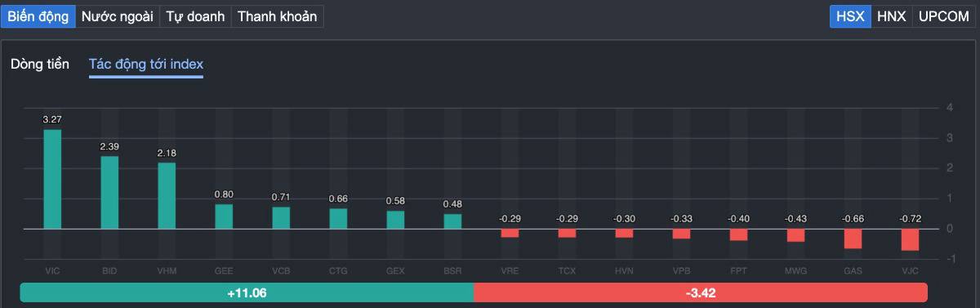The height and width of the screenshot is (308, 980).
Task: Click the -0.72 value label
Action: tap(910, 219)
